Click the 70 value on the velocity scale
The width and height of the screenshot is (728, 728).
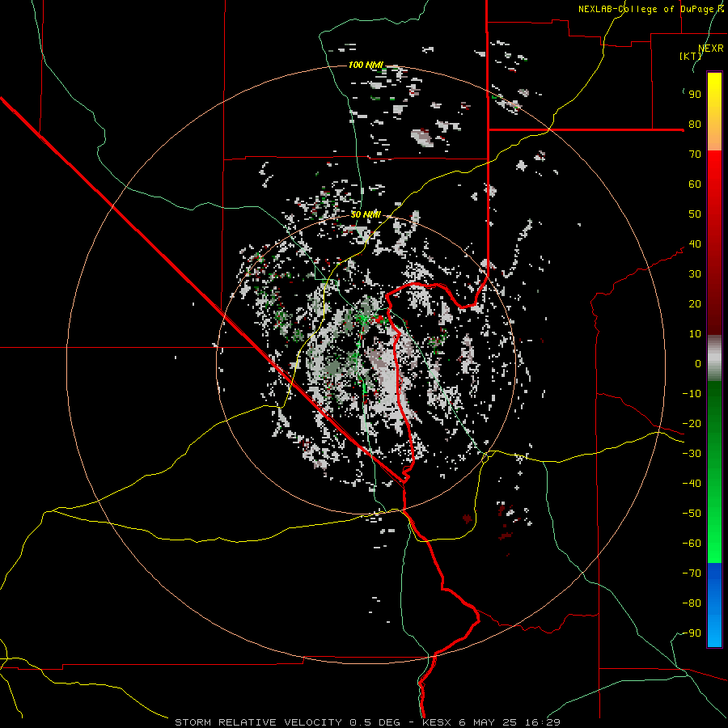coord(695,154)
